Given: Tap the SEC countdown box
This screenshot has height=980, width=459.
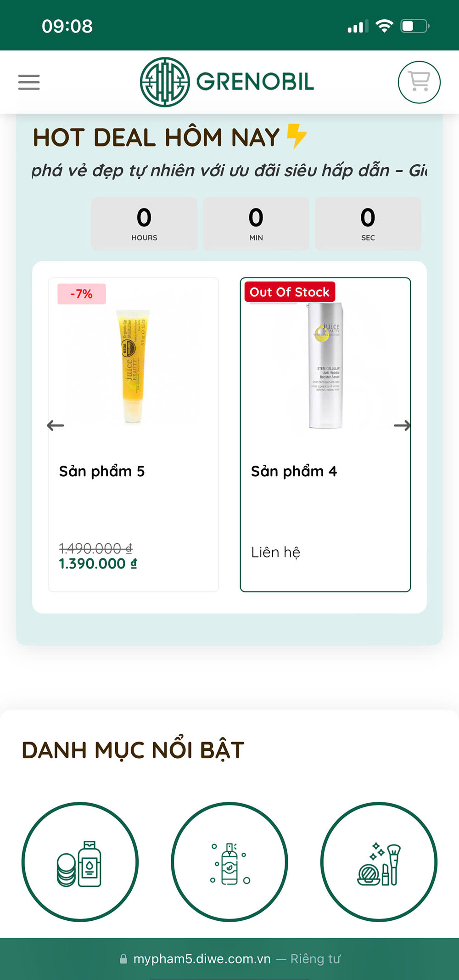Looking at the screenshot, I should click(368, 224).
